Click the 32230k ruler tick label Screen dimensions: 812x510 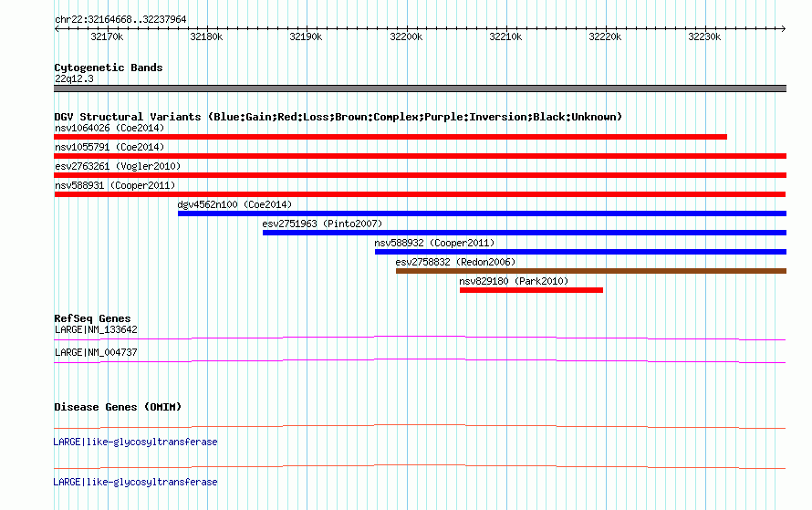point(704,36)
